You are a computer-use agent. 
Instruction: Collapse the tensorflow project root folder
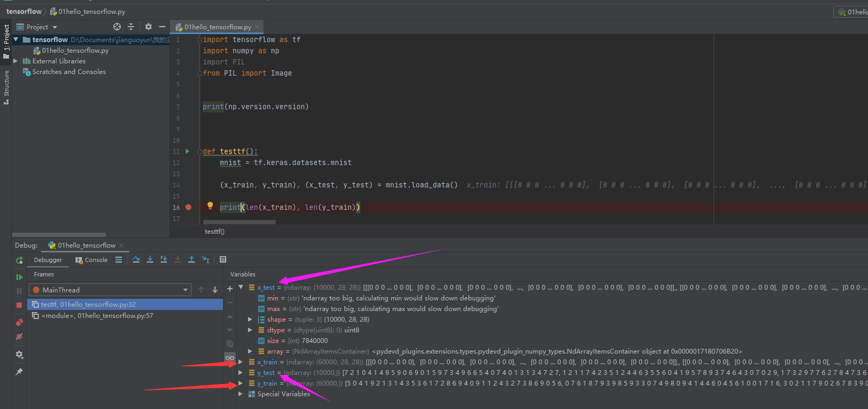point(16,39)
